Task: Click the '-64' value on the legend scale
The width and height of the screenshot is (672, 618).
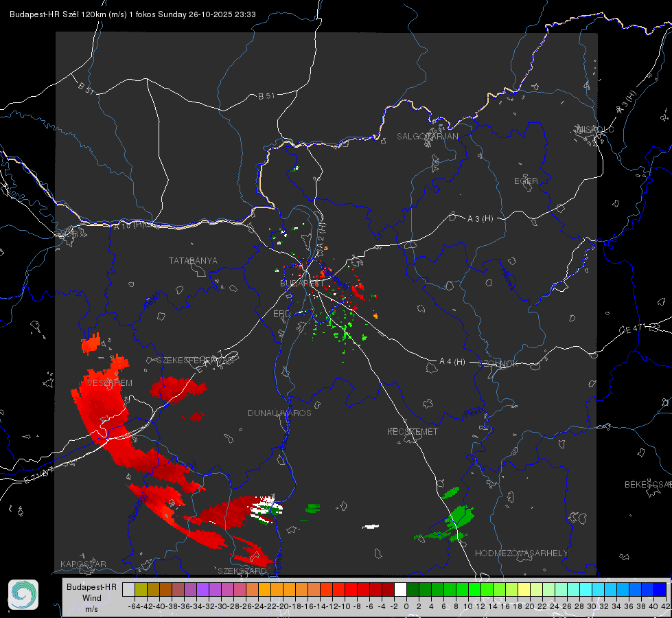Action: [x=135, y=606]
